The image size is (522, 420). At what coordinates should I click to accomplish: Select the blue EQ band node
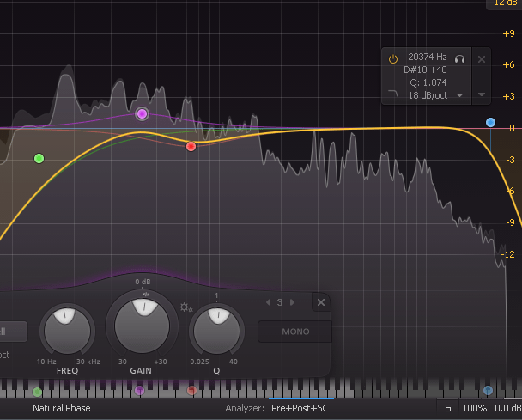click(491, 123)
